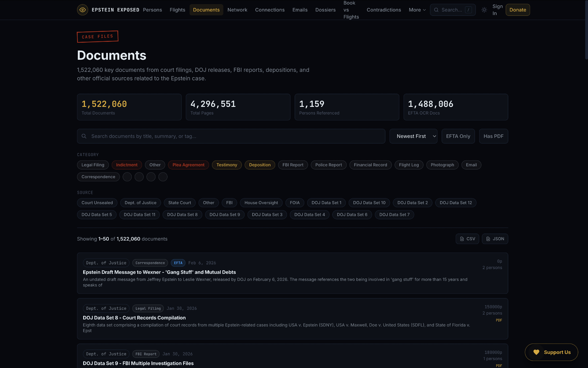The width and height of the screenshot is (588, 368).
Task: Click the magnifier in the header search
Action: coord(436,10)
